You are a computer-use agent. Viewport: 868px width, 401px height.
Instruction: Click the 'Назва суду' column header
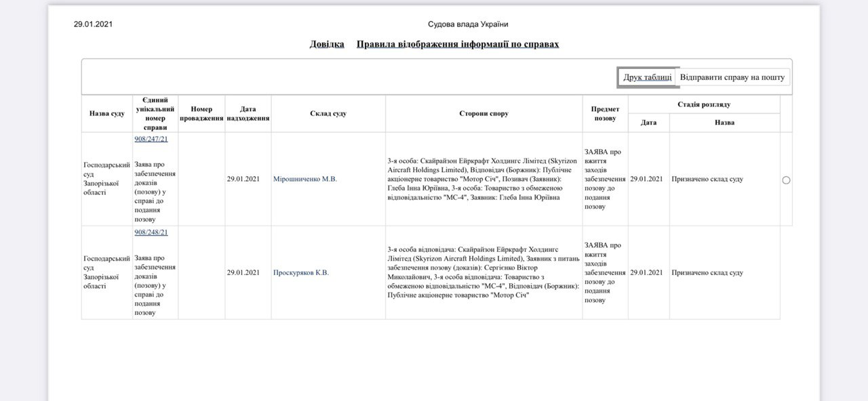(105, 113)
